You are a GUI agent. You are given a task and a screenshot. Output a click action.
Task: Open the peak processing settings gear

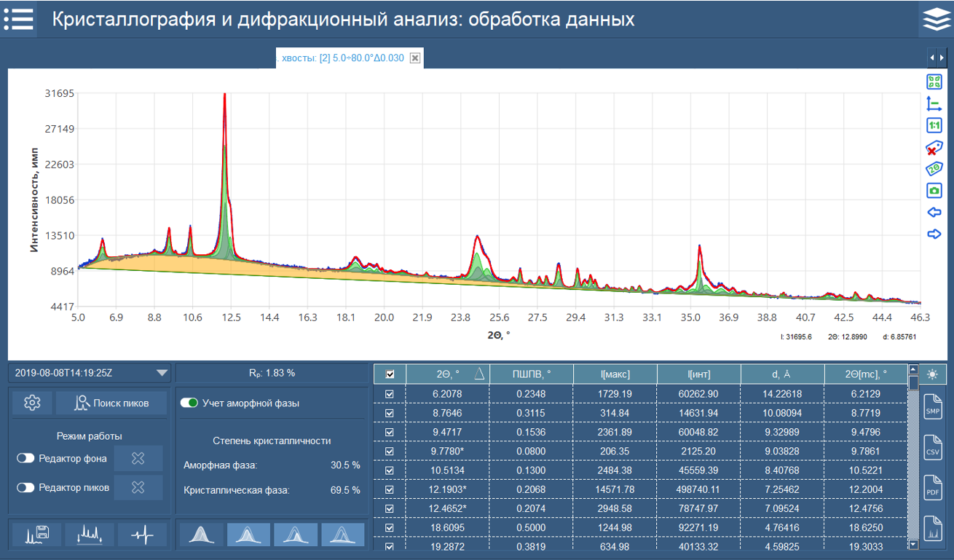tap(32, 402)
